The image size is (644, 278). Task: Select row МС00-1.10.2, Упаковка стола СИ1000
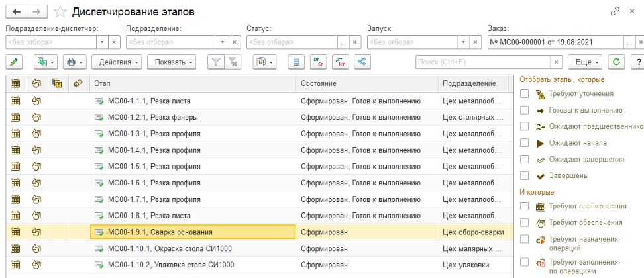(x=260, y=265)
